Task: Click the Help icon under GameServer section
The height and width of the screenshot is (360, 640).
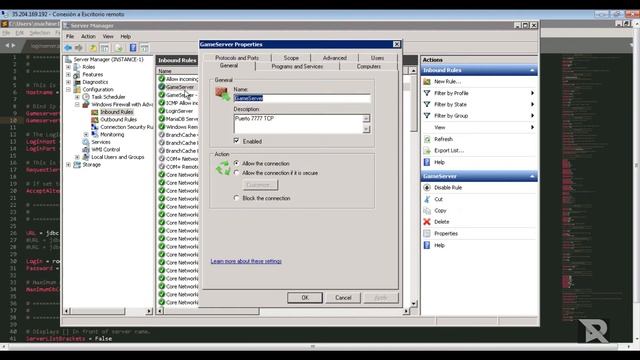Action: [427, 245]
